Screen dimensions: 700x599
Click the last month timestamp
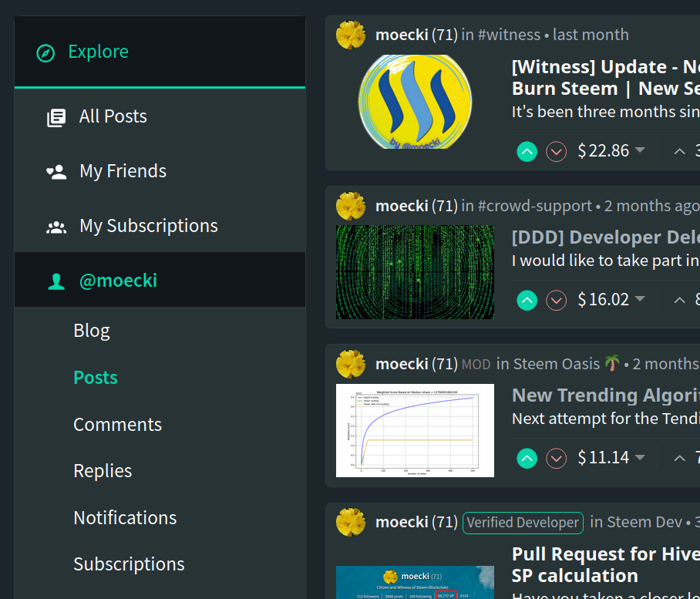(x=591, y=35)
